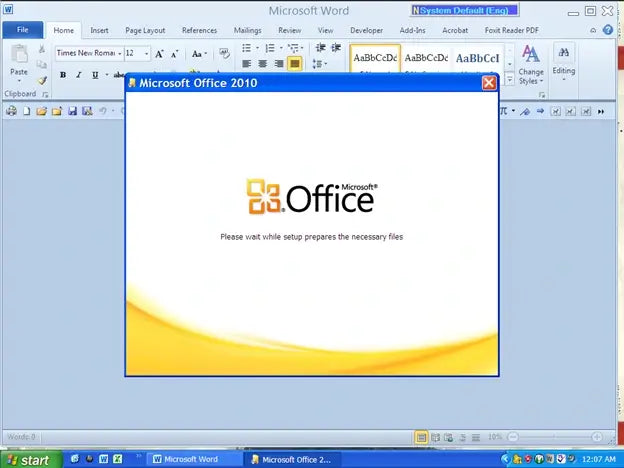The height and width of the screenshot is (468, 624).
Task: Switch to Print Layout view in status bar
Action: click(x=421, y=438)
